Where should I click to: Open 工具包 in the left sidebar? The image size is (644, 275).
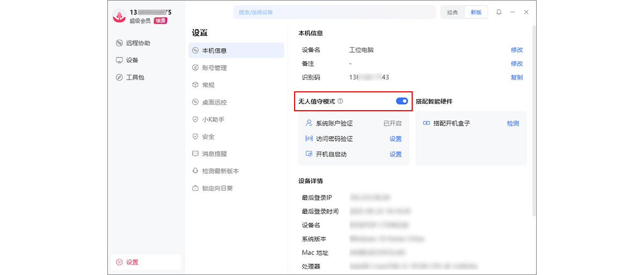[x=135, y=77]
